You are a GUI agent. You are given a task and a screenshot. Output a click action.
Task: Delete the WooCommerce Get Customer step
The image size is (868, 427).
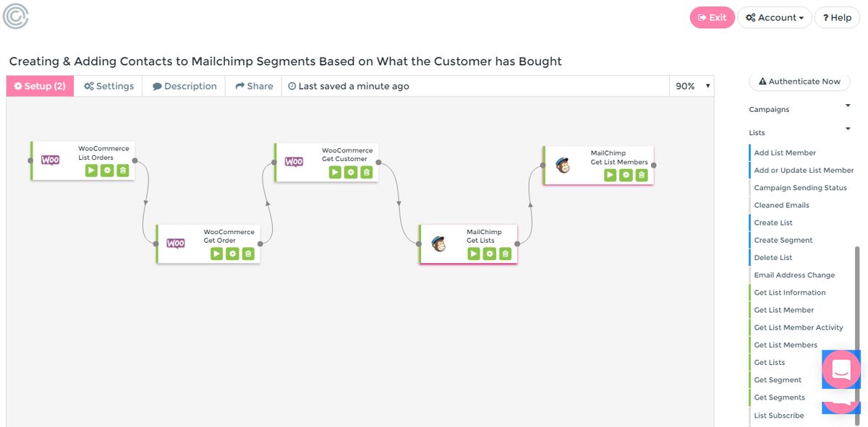pyautogui.click(x=367, y=172)
